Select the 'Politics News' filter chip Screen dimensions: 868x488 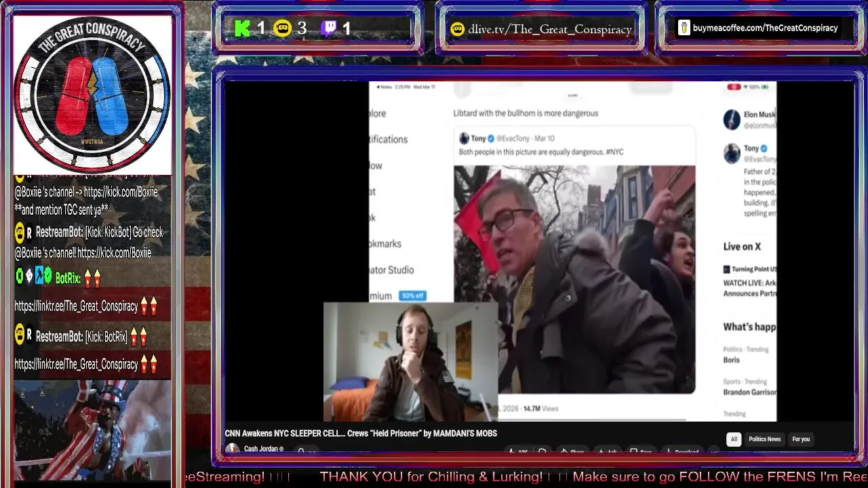[764, 439]
